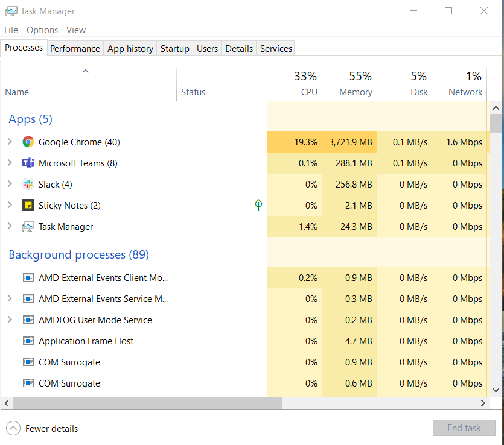Select the Google Chrome (40) row
The width and height of the screenshot is (504, 445).
coord(245,142)
